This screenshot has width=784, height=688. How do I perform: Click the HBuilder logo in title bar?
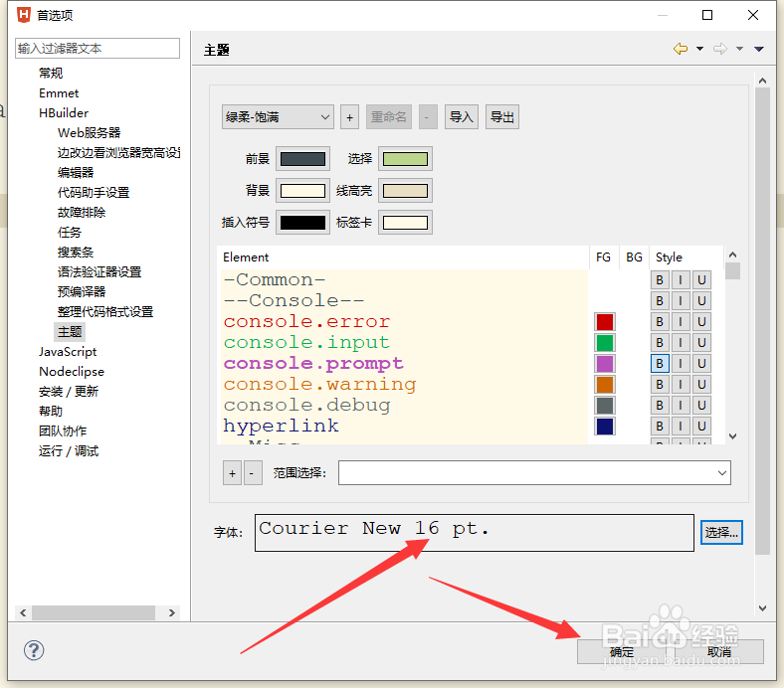pyautogui.click(x=24, y=15)
